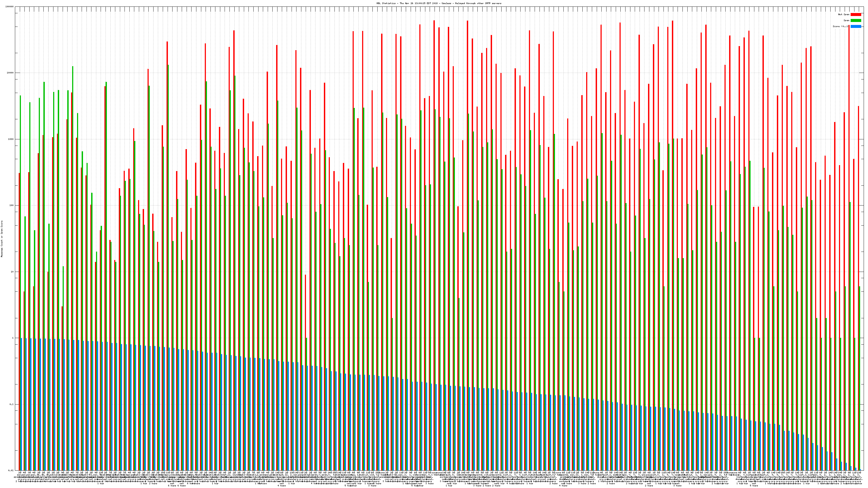Click the 100000 y-axis tick label
868x488 pixels.
pyautogui.click(x=10, y=7)
